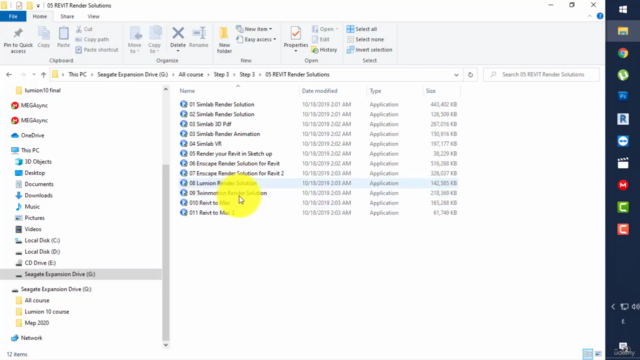Open Lumion 10 course folder in sidebar
Image resolution: width=640 pixels, height=360 pixels.
point(47,312)
